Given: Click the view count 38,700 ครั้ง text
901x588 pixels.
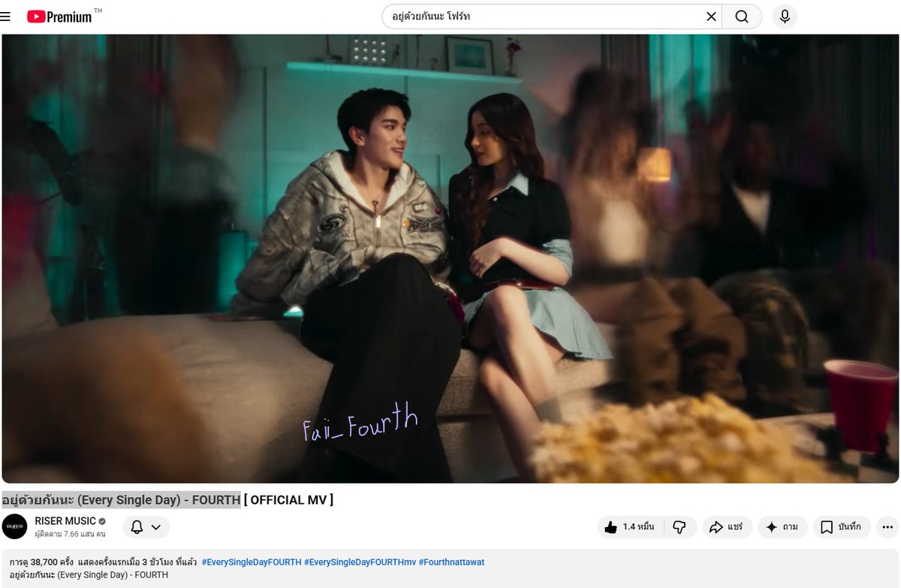Looking at the screenshot, I should click(x=41, y=562).
